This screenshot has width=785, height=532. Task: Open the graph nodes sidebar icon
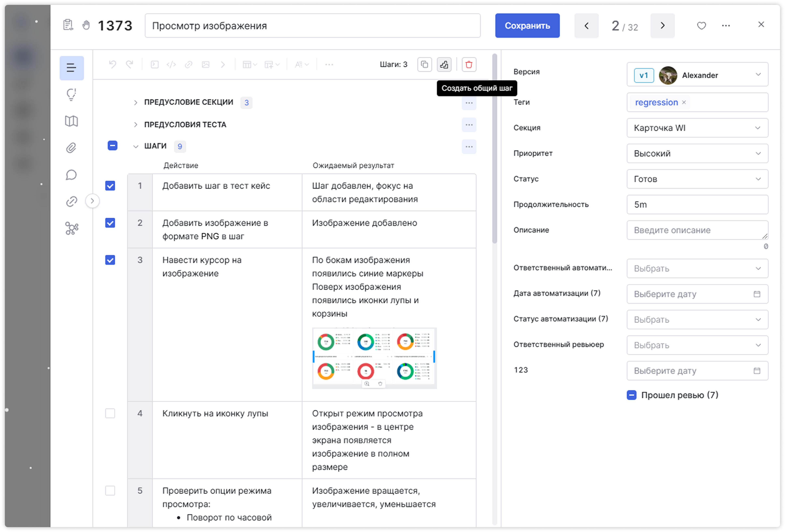(x=72, y=229)
